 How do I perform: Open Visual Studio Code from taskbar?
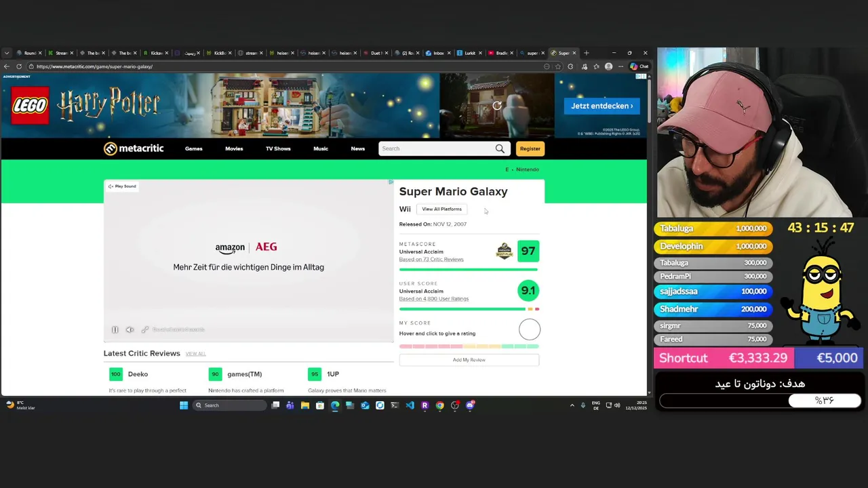pyautogui.click(x=410, y=405)
